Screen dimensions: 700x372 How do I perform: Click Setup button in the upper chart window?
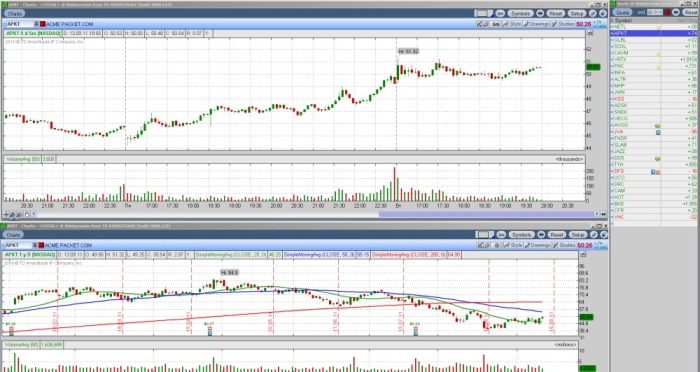point(577,13)
